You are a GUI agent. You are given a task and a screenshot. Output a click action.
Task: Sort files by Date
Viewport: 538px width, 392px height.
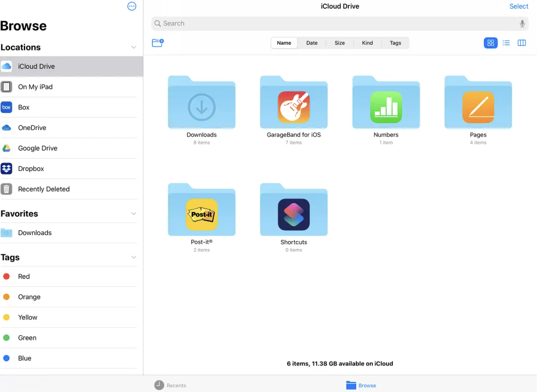point(312,43)
